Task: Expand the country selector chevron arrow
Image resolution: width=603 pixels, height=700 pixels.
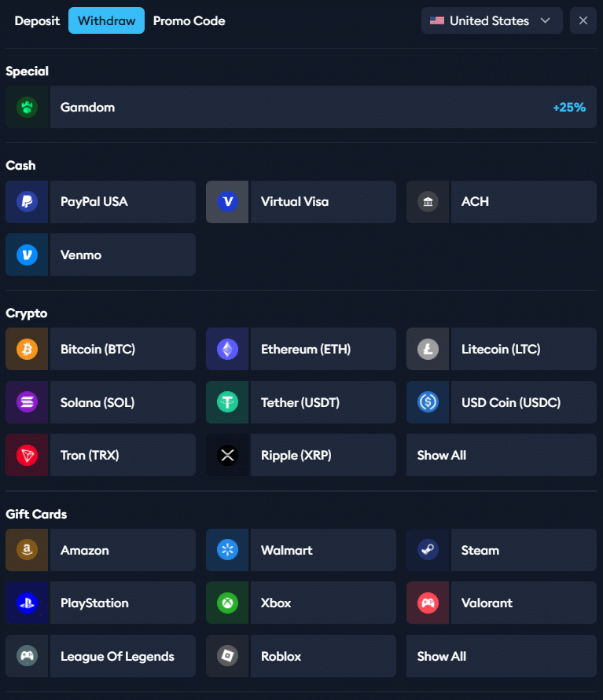Action: [545, 20]
